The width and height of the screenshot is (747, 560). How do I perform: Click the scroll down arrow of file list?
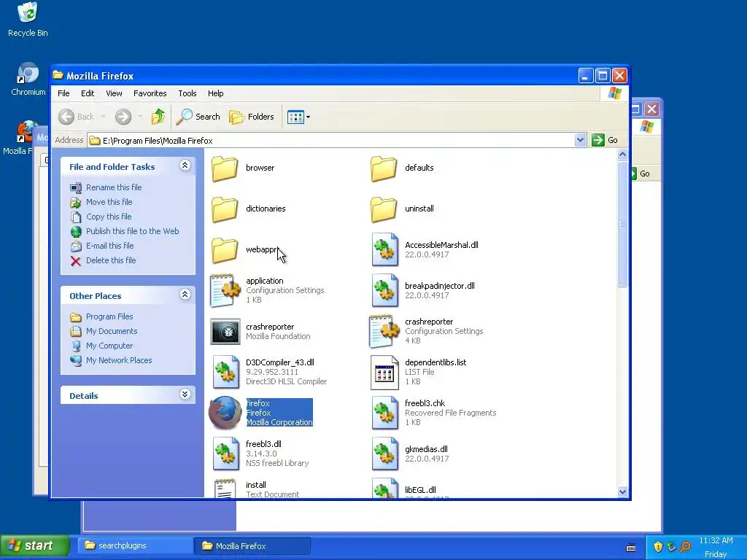622,492
